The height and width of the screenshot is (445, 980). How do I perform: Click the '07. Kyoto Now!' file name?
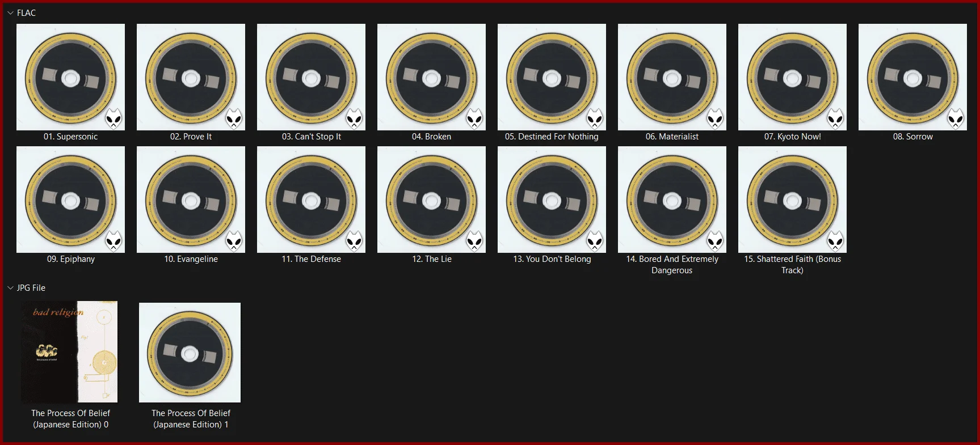(x=792, y=137)
